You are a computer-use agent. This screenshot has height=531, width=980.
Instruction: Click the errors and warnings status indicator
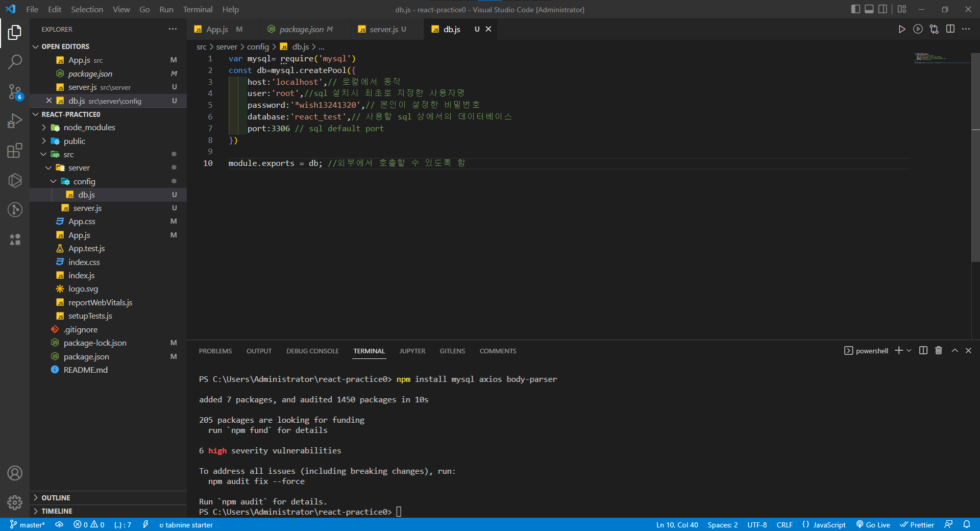coord(89,524)
